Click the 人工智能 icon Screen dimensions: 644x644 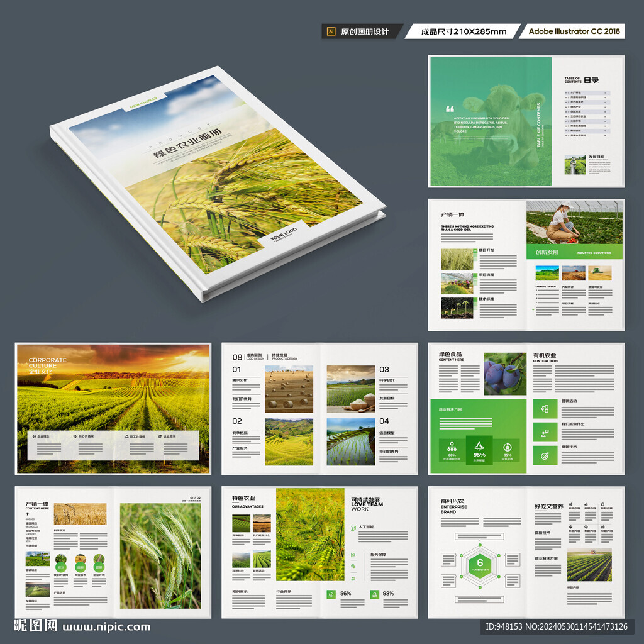353,528
